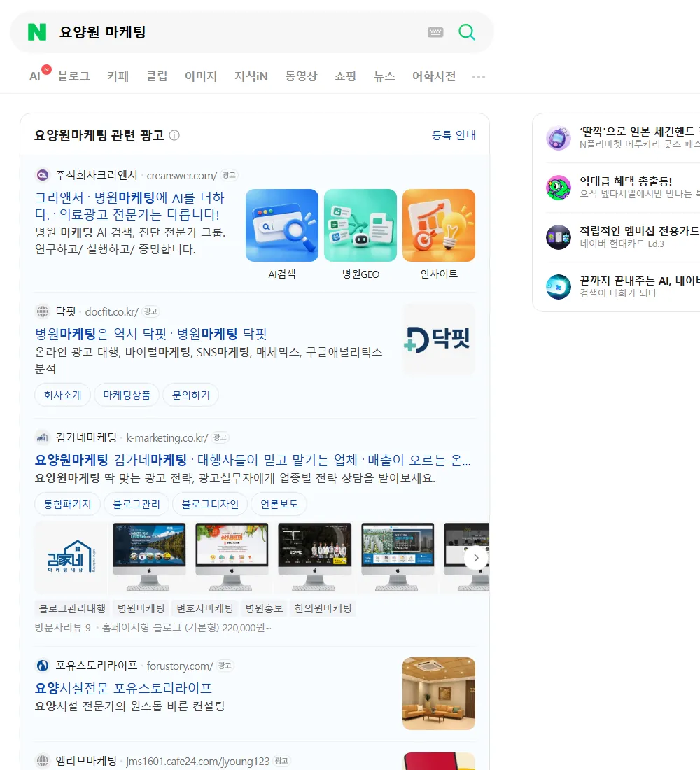Click the 방문자리뷰 9 text
Screen dimensions: 700x770
coord(63,628)
